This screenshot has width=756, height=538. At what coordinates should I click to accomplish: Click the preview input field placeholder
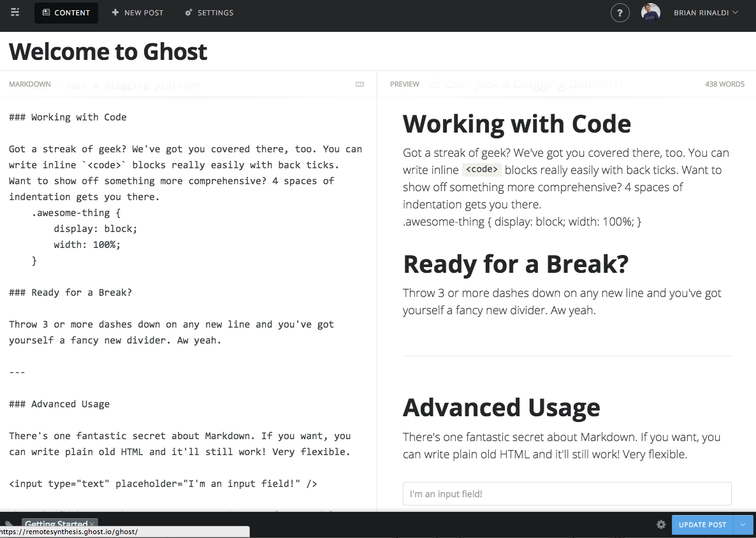pyautogui.click(x=567, y=493)
